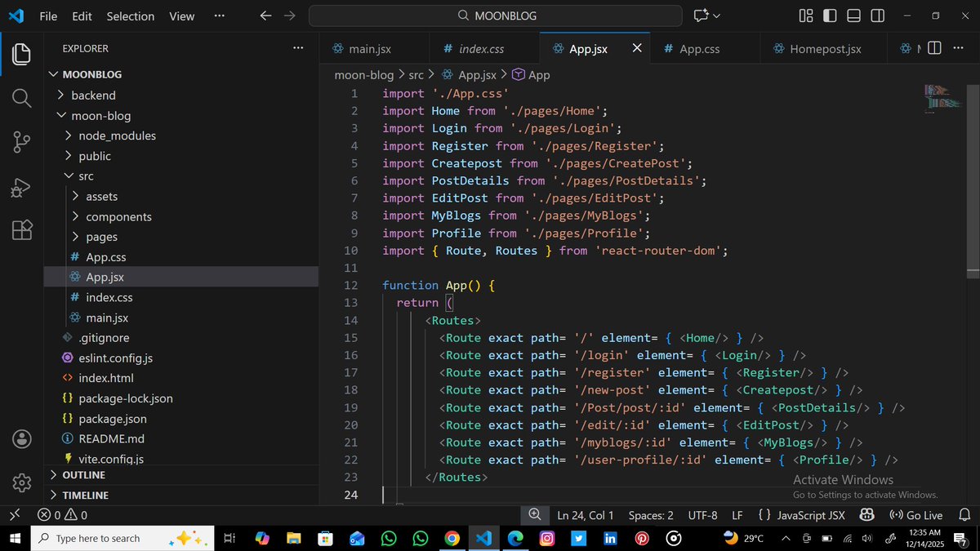980x551 pixels.
Task: Expand the backend folder
Action: pos(181,95)
